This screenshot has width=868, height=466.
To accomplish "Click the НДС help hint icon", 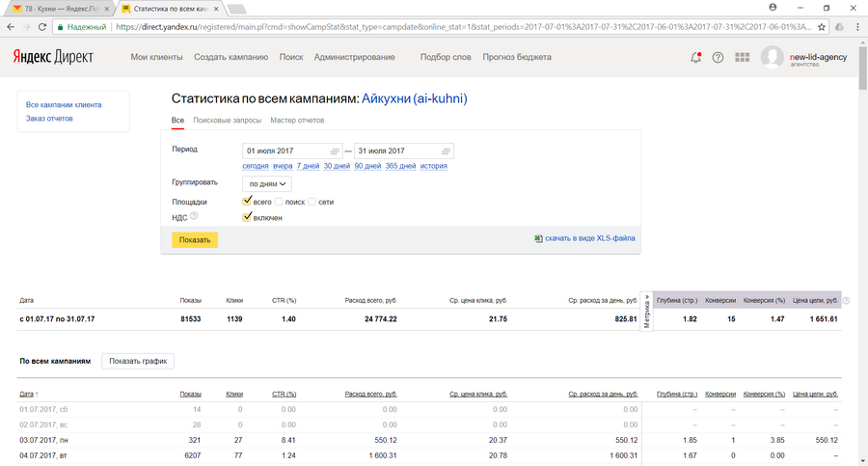I will (x=194, y=217).
